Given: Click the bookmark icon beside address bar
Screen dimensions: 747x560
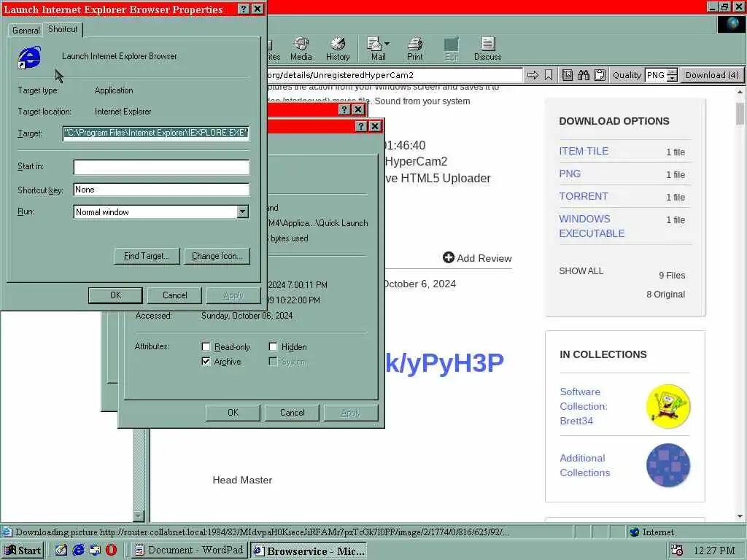Looking at the screenshot, I should click(x=549, y=75).
